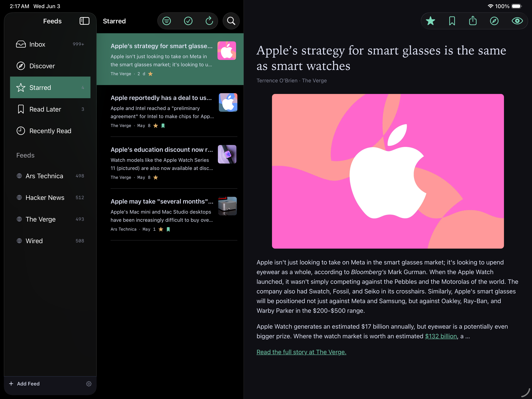The image size is (532, 399).
Task: Open the article filter icon
Action: 167,21
